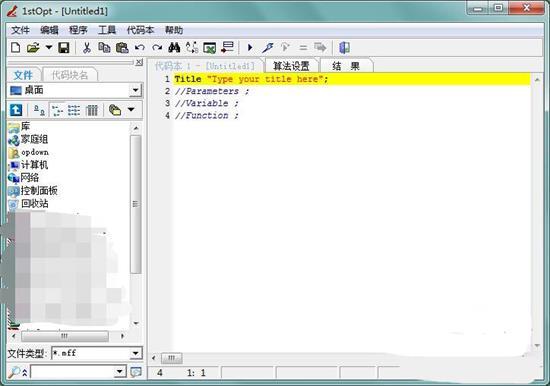Click the greyed step arrow toolbar icon
Screen dimensions: 550x386
point(285,47)
